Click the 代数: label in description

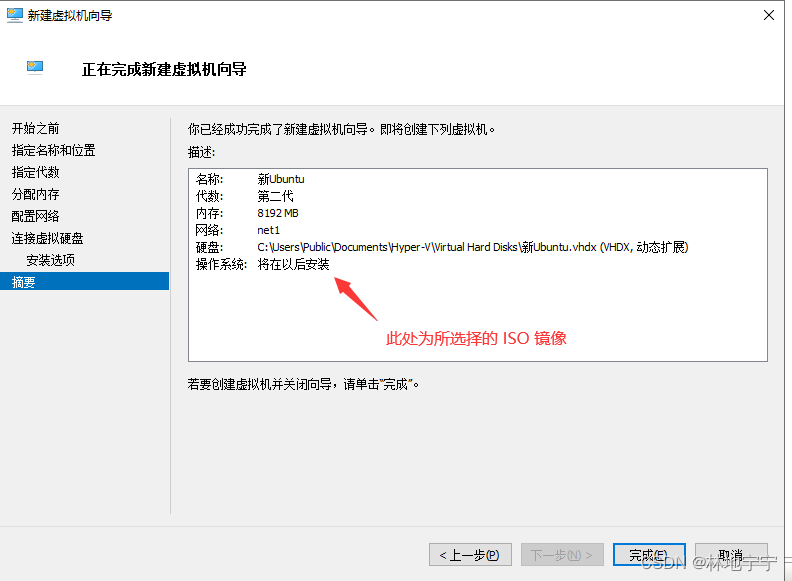pos(209,196)
